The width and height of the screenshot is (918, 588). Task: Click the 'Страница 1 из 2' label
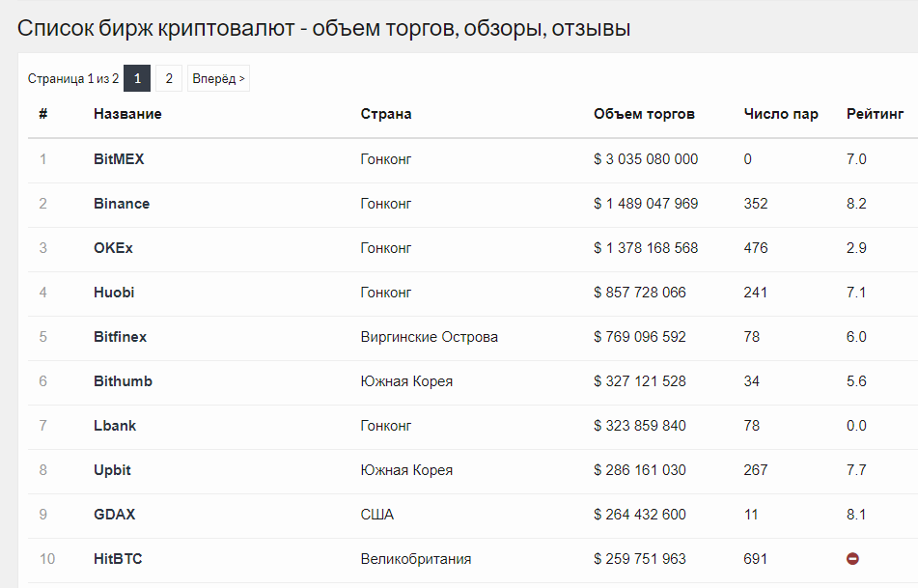coord(73,78)
